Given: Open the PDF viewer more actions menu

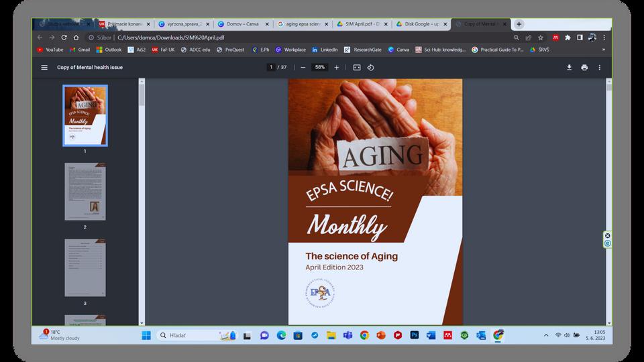Looking at the screenshot, I should (600, 67).
